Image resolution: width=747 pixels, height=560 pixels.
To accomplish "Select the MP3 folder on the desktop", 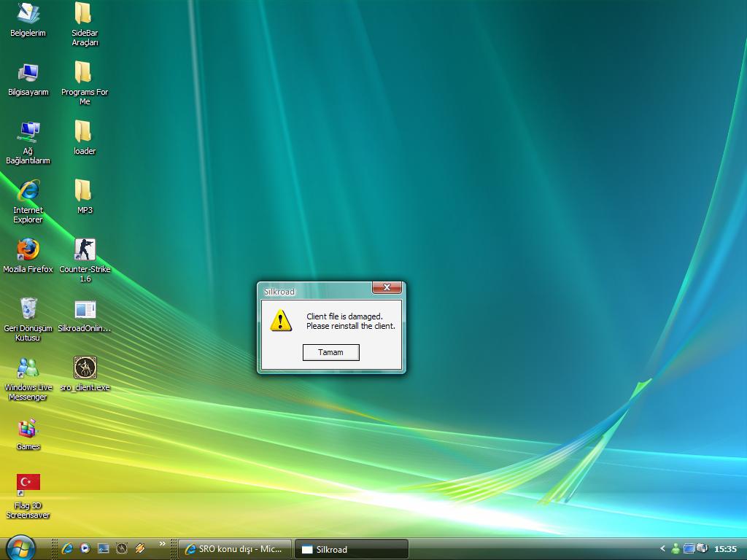I will (x=83, y=191).
